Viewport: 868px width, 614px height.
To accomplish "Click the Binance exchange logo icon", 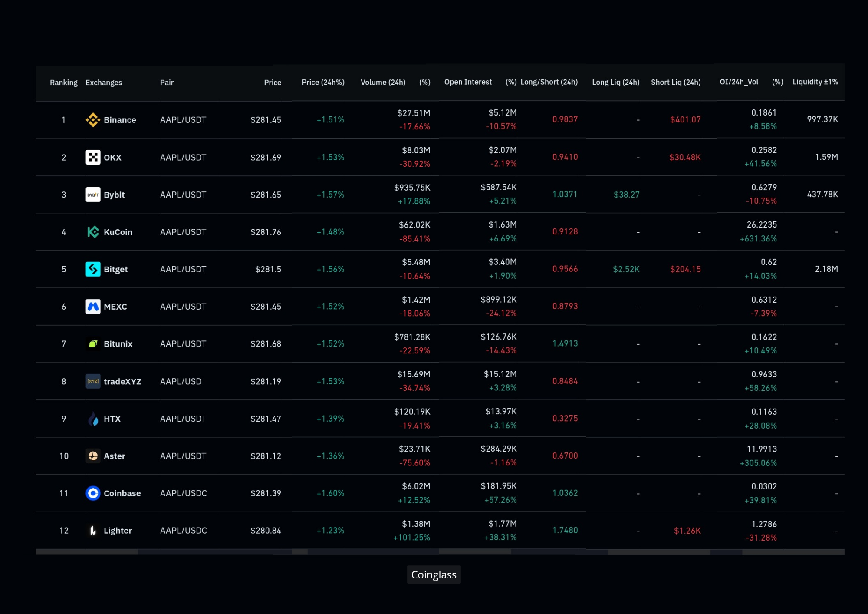I will pyautogui.click(x=93, y=120).
